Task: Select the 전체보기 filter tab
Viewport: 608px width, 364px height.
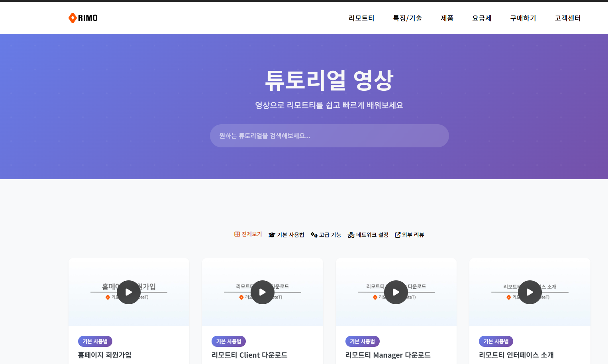Action: pyautogui.click(x=248, y=234)
